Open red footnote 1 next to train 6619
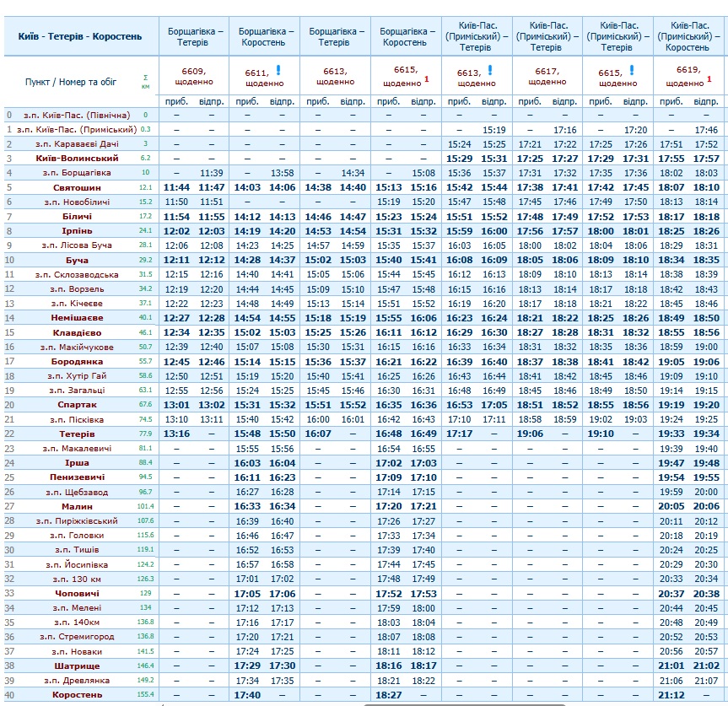728x706 pixels. click(710, 79)
